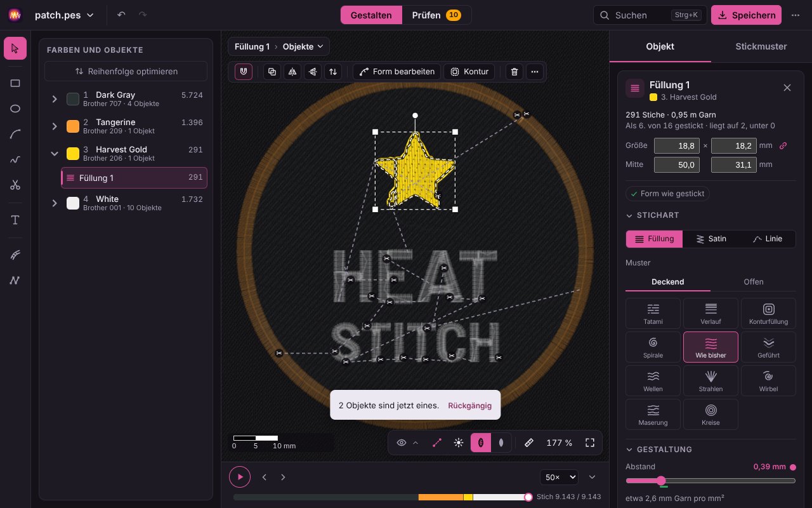Expand the Tangerine color group

pos(55,126)
